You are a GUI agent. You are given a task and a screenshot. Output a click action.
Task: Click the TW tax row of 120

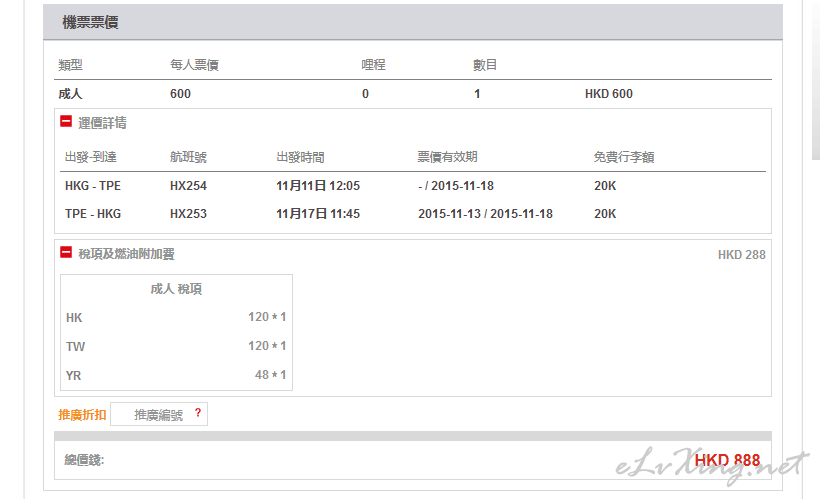pyautogui.click(x=176, y=346)
